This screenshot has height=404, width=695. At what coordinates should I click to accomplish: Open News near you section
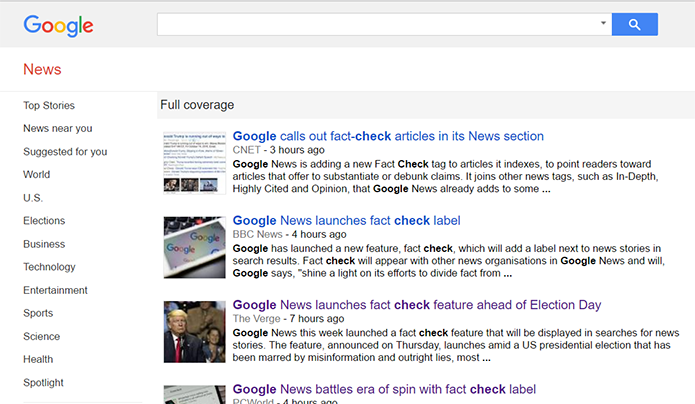(58, 128)
